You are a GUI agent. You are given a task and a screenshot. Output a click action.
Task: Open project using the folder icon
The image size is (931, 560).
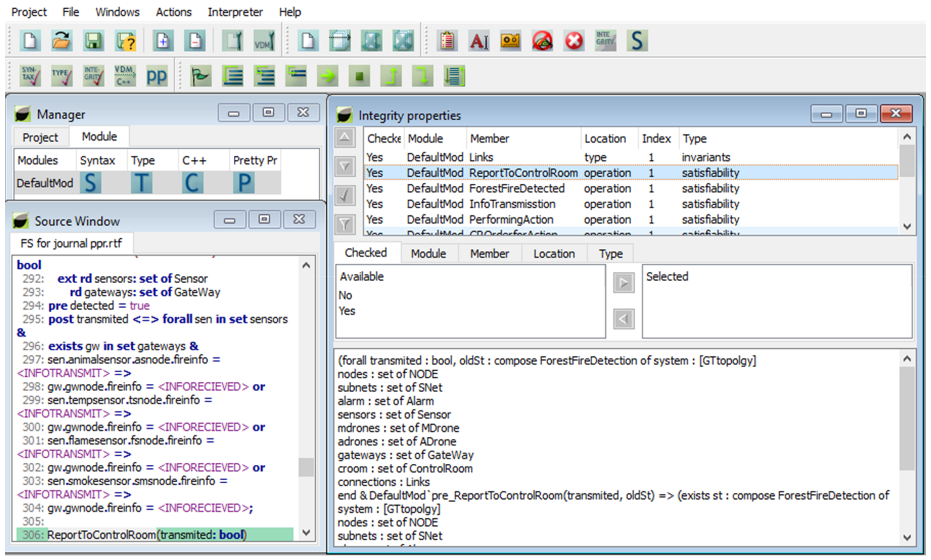pos(61,40)
